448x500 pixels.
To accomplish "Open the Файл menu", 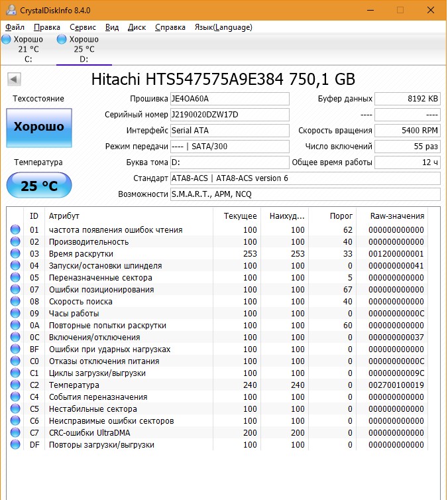I will pyautogui.click(x=15, y=27).
